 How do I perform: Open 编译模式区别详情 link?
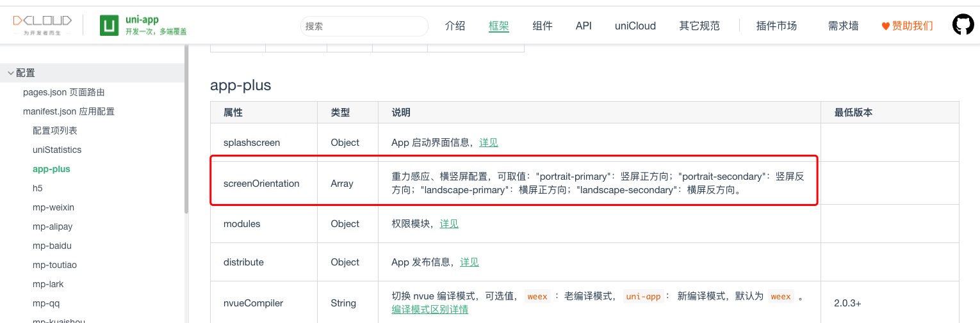[x=430, y=310]
